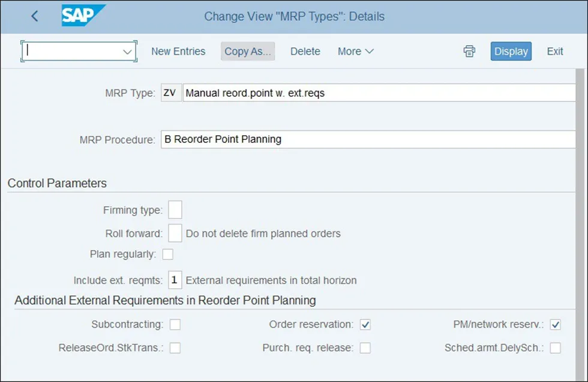Tick the Purch. req. release checkbox

pyautogui.click(x=365, y=348)
